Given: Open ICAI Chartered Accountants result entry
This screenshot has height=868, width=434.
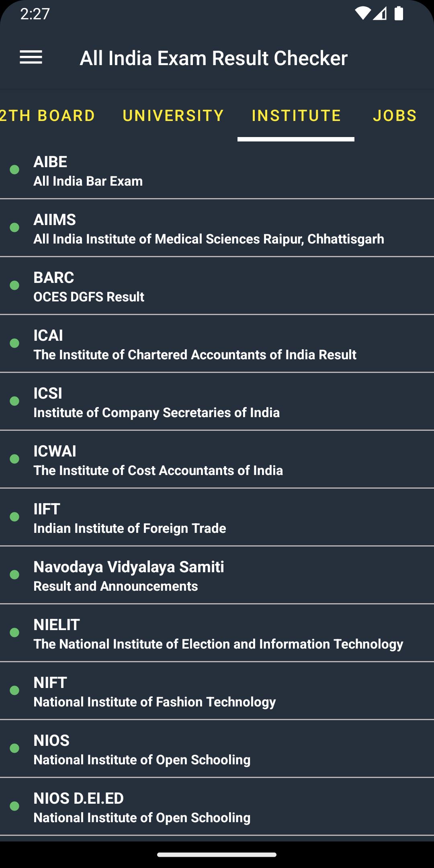Looking at the screenshot, I should [217, 344].
